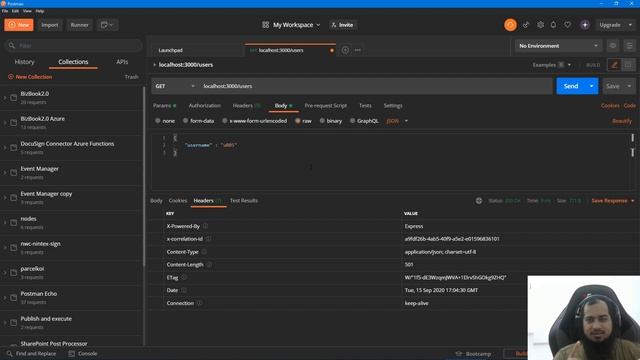This screenshot has width=640, height=360.
Task: Open the Save button dropdown arrow
Action: (629, 86)
